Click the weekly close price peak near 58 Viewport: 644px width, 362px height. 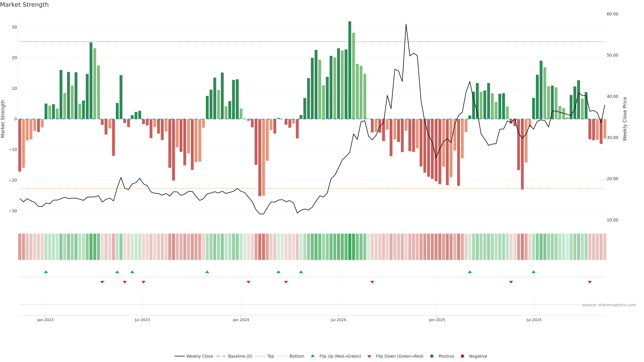click(x=406, y=24)
